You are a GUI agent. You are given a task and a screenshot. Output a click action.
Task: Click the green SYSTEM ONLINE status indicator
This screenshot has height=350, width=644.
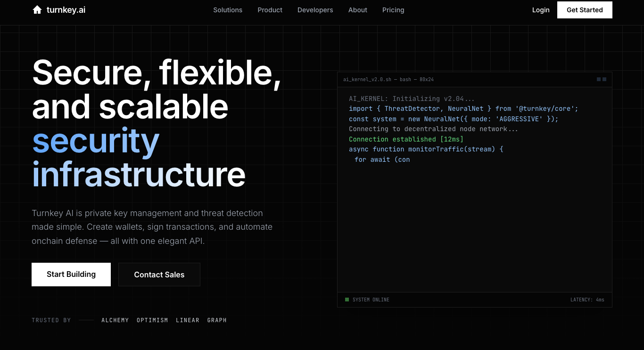point(347,300)
